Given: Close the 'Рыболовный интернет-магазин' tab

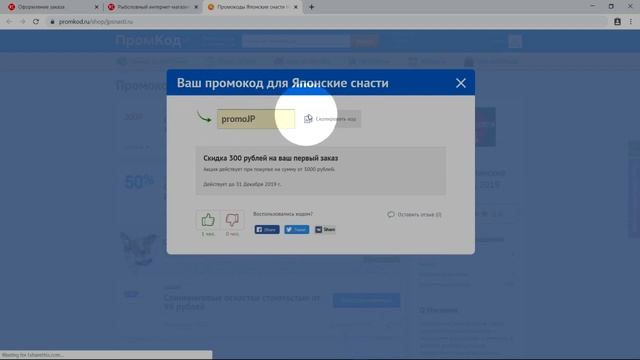Looking at the screenshot, I should pyautogui.click(x=196, y=7).
